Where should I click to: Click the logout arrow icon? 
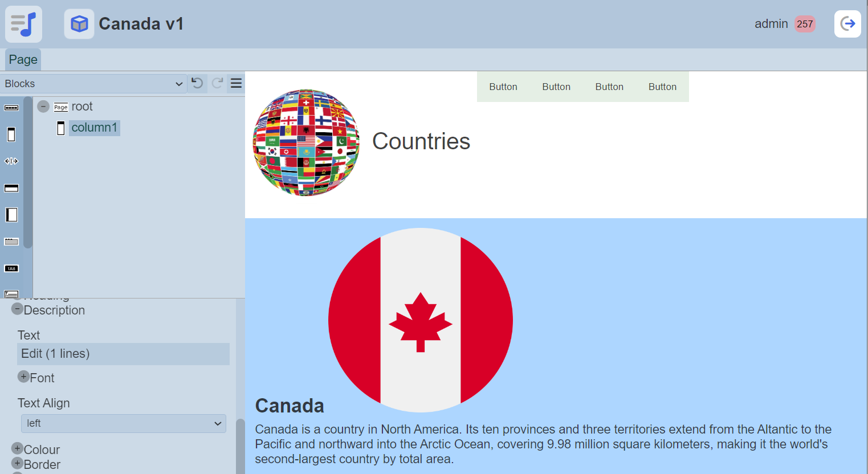click(x=847, y=24)
